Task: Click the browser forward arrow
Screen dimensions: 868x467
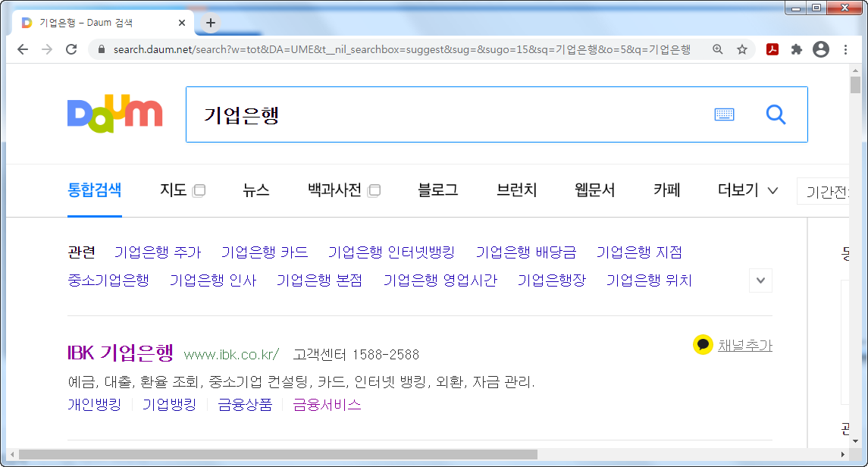Action: 47,49
